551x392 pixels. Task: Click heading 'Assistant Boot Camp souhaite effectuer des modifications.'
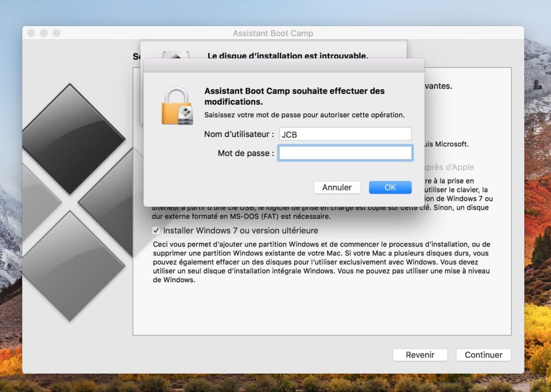tap(294, 96)
